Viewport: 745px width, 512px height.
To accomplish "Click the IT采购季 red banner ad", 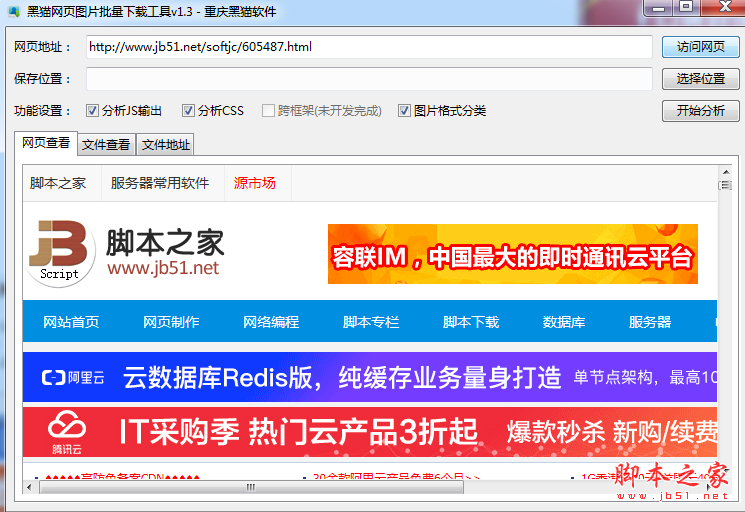I will tap(370, 432).
